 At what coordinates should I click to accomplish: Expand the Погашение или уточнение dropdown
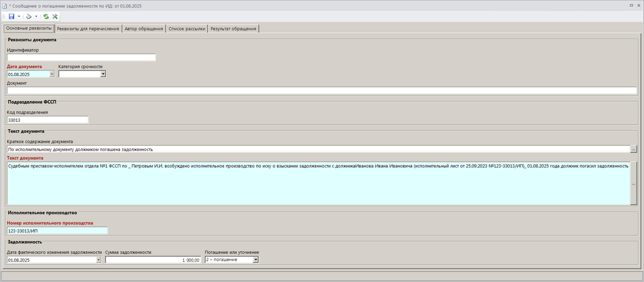coord(256,260)
